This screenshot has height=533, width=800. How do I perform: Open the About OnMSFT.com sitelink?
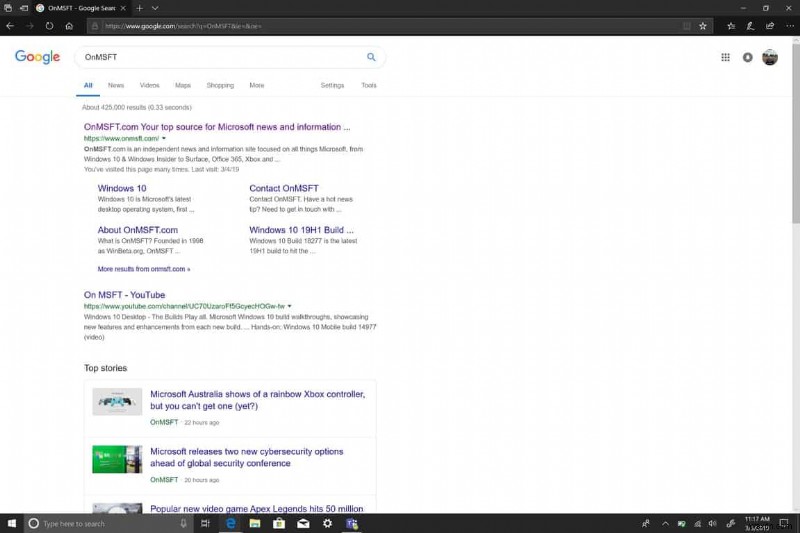[138, 230]
